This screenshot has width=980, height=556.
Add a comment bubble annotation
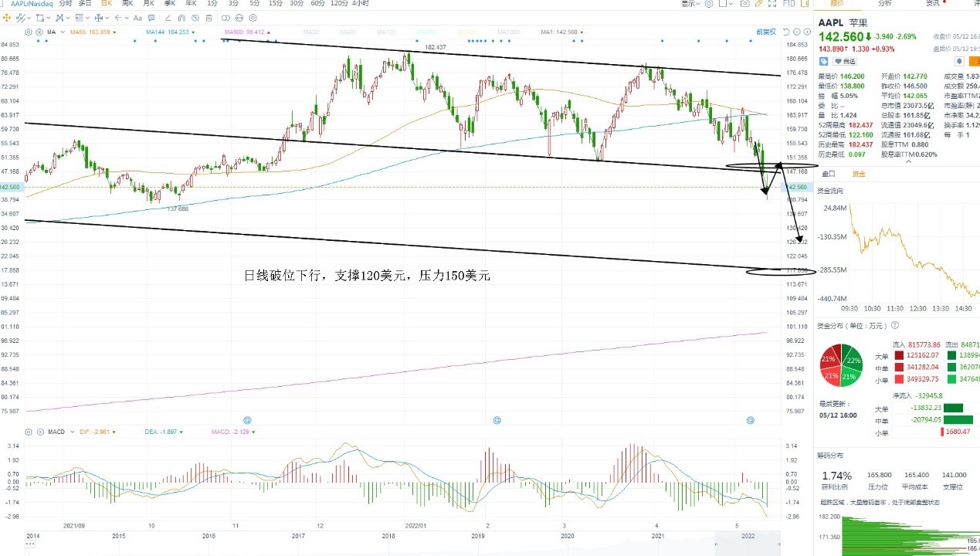click(x=151, y=18)
